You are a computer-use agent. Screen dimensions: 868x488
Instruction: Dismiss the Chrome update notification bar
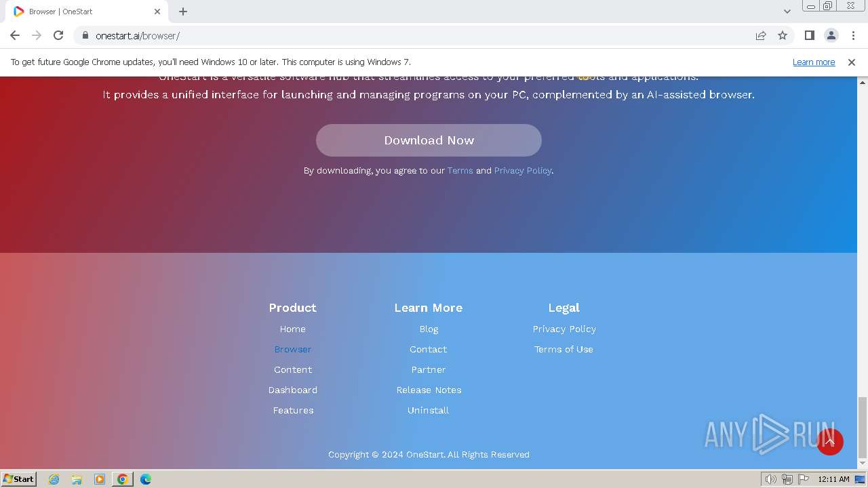pos(852,62)
